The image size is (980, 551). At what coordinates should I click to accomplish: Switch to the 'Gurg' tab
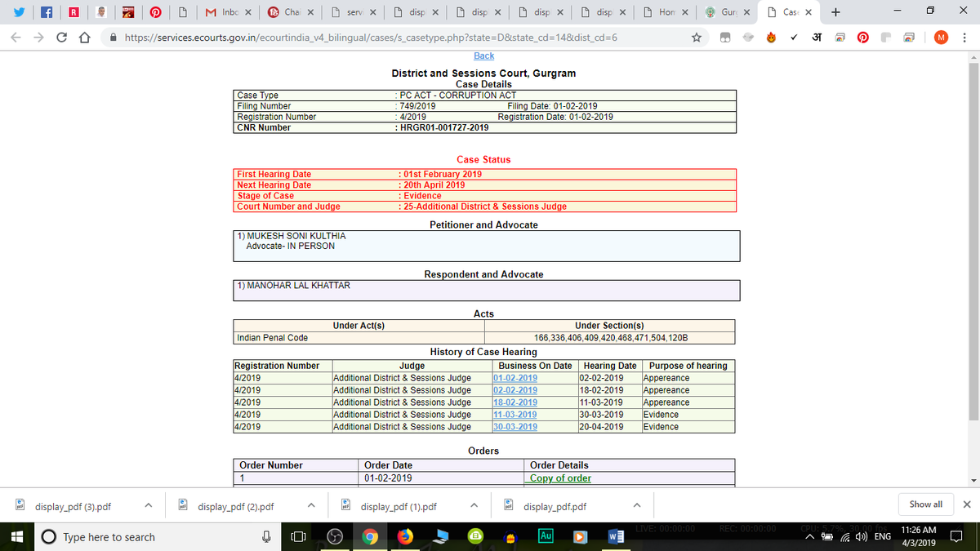pos(727,12)
